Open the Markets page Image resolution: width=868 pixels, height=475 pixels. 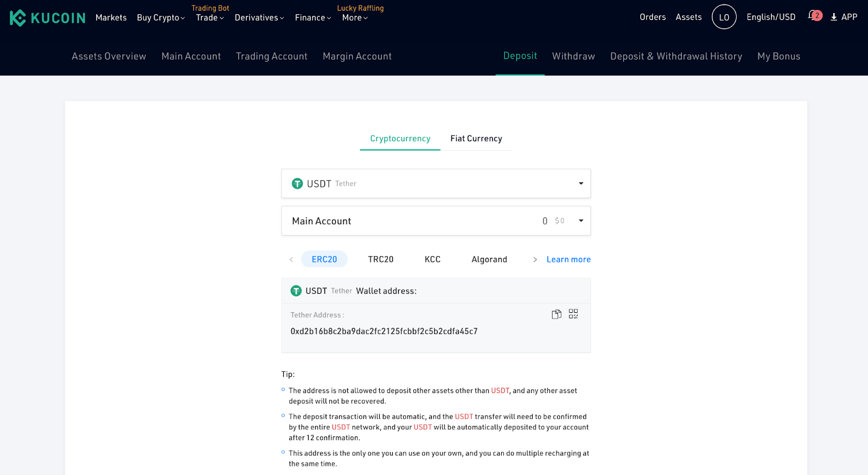coord(111,17)
